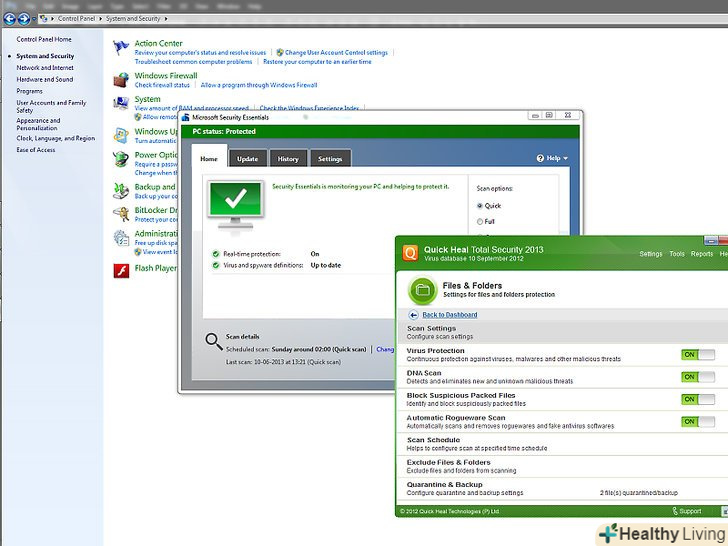
Task: Open Clock, Language, and Region category
Action: click(56, 138)
